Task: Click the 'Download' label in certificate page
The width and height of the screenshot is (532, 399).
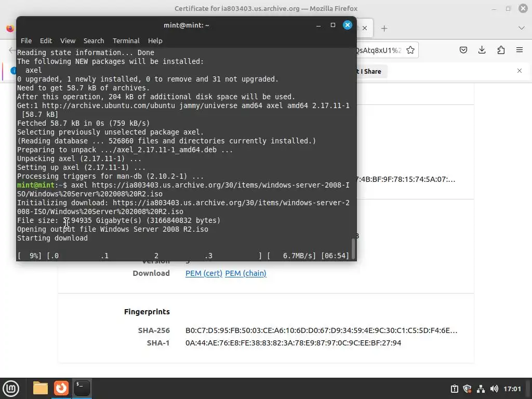Action: 151,273
